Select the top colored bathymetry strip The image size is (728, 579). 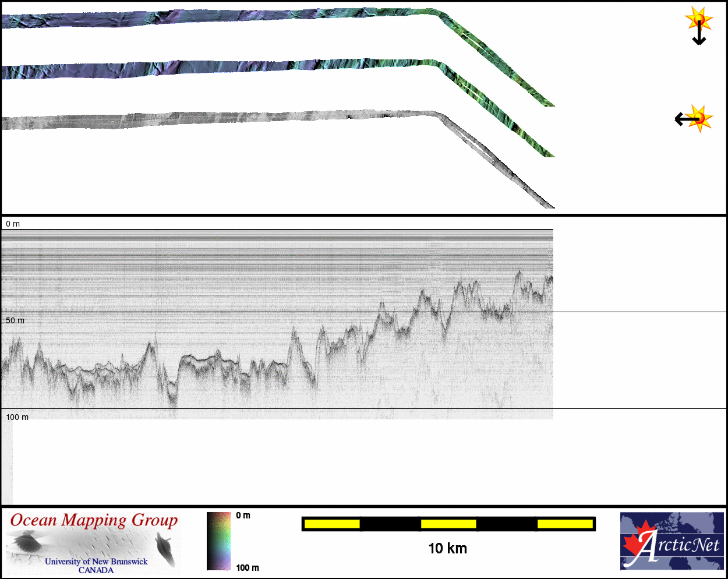(233, 16)
